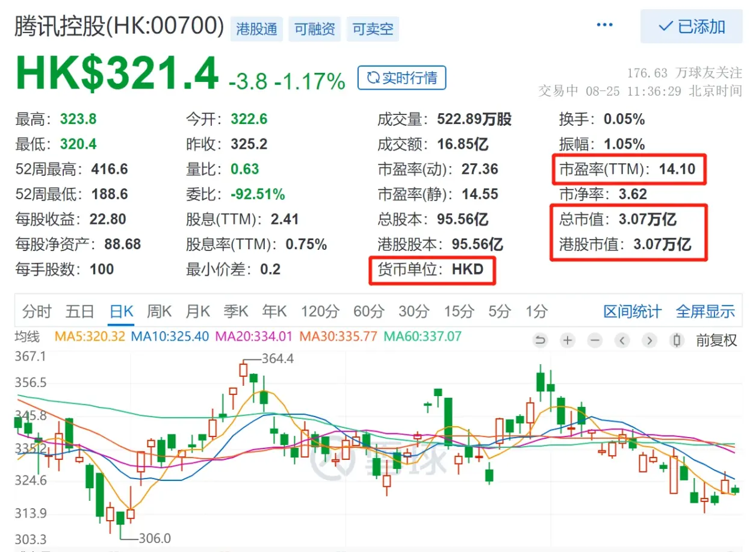Image resolution: width=756 pixels, height=552 pixels.
Task: Click the MA30:335.77 indicator label
Action: [339, 336]
